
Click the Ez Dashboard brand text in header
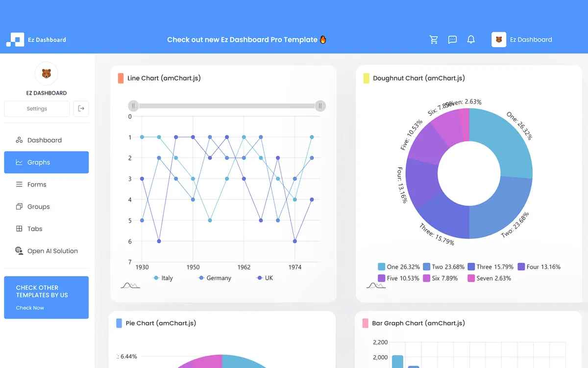tap(47, 40)
